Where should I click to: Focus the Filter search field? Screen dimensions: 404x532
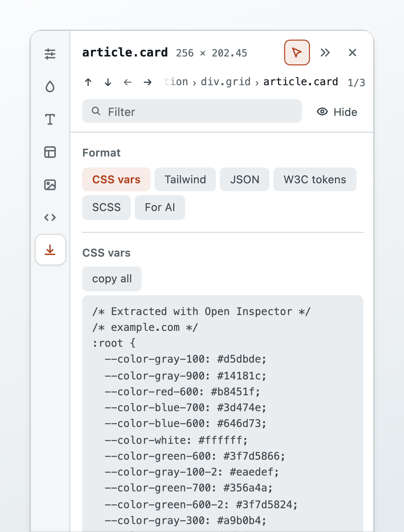tap(192, 111)
